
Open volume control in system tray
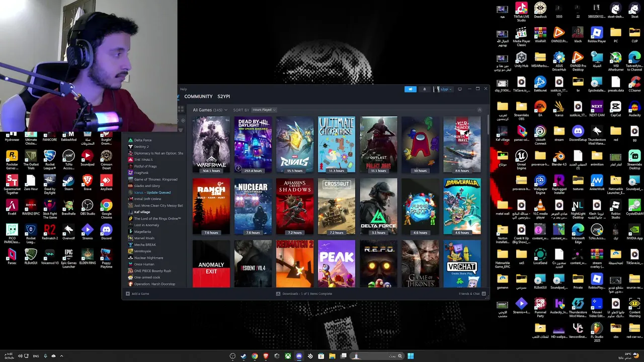pos(20,356)
